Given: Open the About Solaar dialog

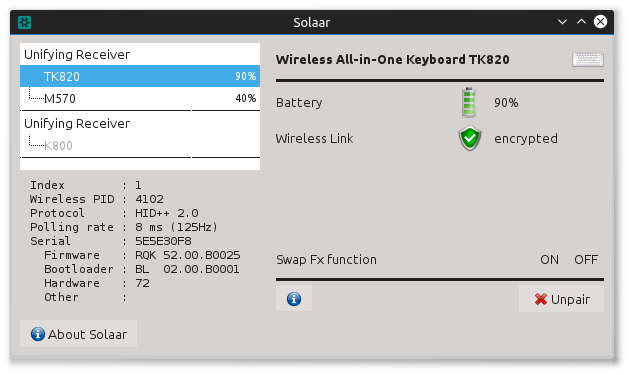Looking at the screenshot, I should click(x=78, y=334).
